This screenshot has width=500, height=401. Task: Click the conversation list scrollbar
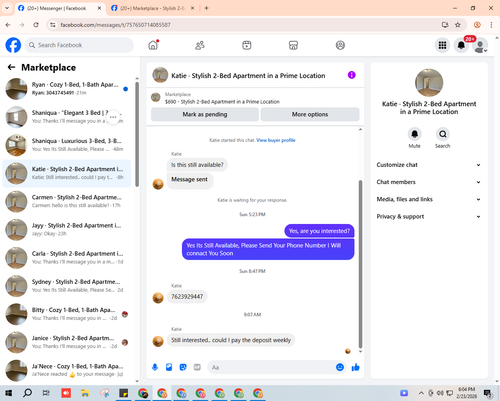[x=137, y=135]
